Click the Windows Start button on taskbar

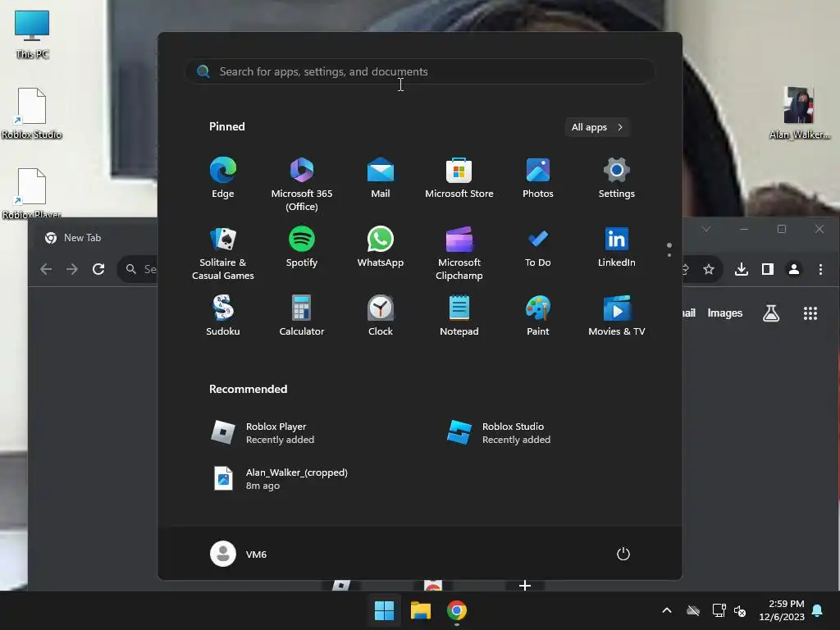tap(384, 610)
